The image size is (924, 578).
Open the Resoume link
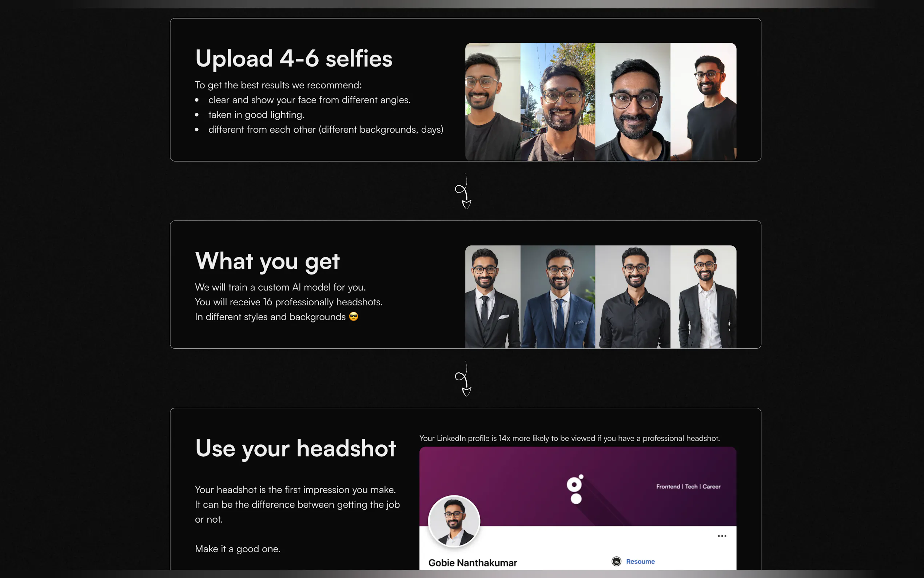point(640,561)
